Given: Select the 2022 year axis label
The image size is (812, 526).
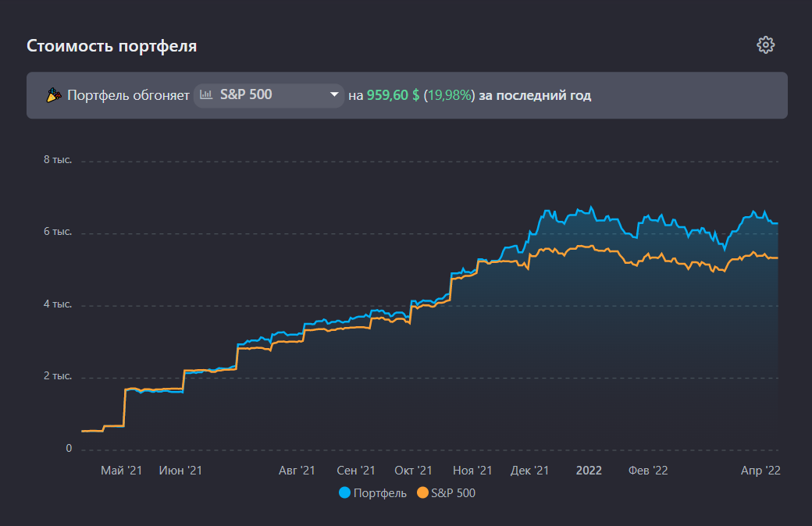Looking at the screenshot, I should click(589, 471).
